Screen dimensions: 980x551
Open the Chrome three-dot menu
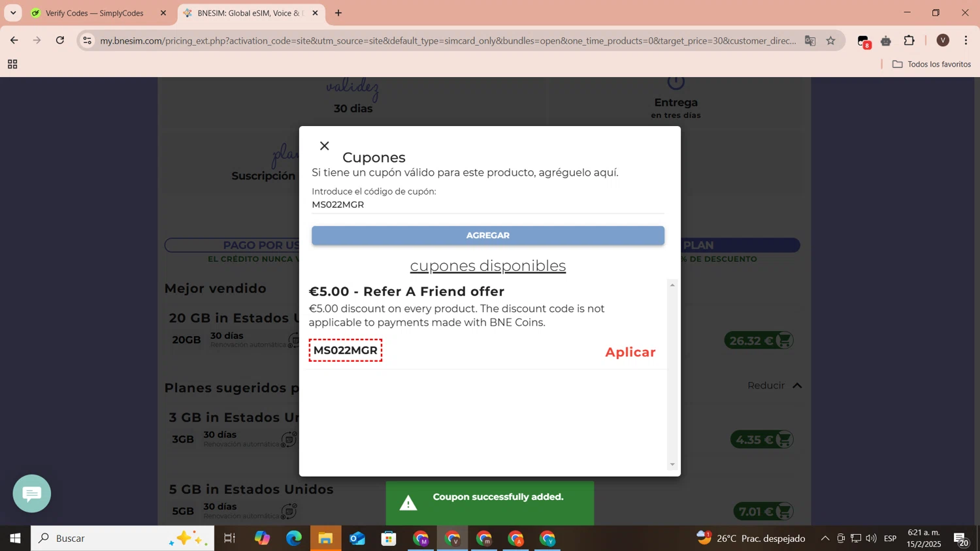966,40
